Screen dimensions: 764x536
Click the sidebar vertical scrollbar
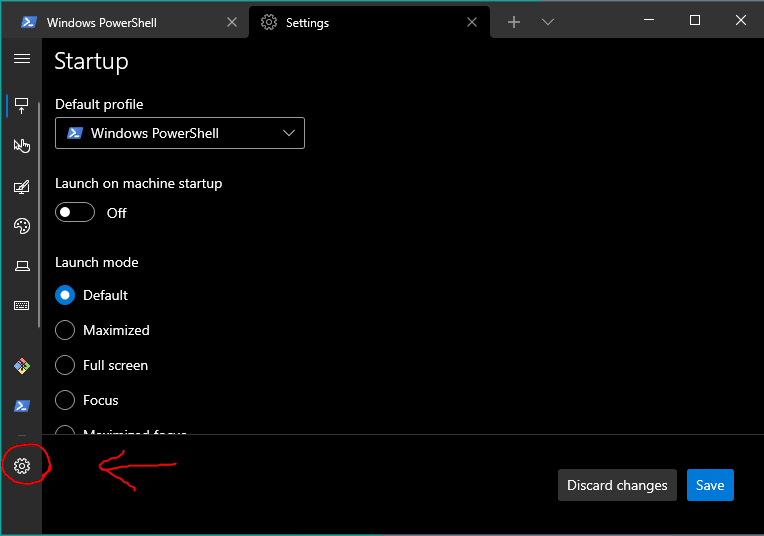(39, 214)
